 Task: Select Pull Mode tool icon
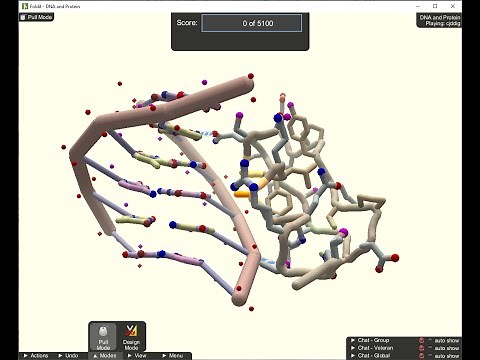coord(103,337)
